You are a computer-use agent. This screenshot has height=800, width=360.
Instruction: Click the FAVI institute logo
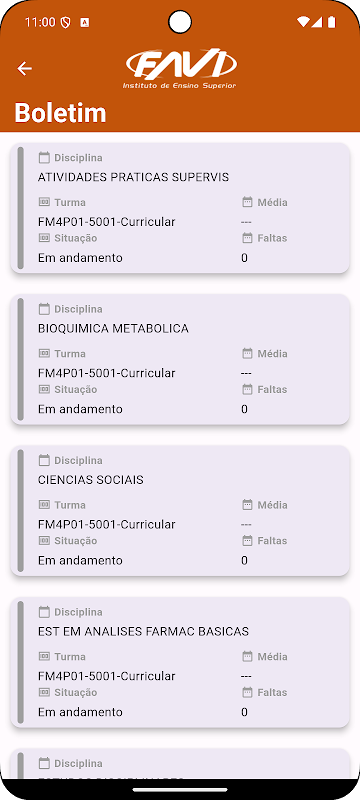click(180, 69)
